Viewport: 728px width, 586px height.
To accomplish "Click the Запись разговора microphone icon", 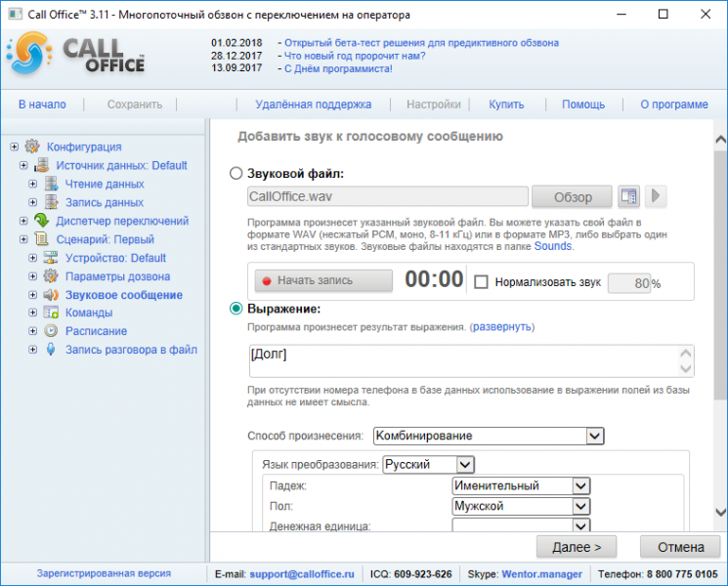I will pos(51,350).
